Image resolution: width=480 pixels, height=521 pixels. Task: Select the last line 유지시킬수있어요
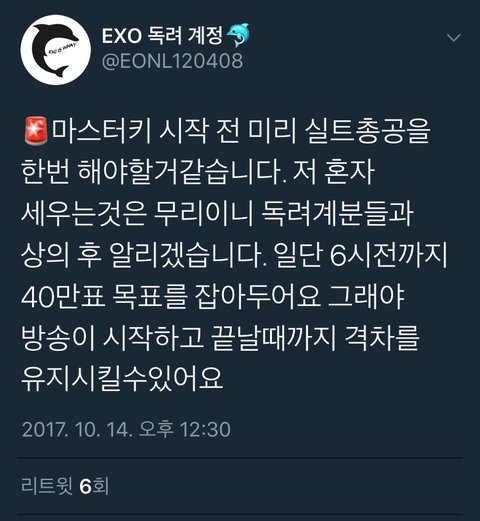tap(122, 380)
